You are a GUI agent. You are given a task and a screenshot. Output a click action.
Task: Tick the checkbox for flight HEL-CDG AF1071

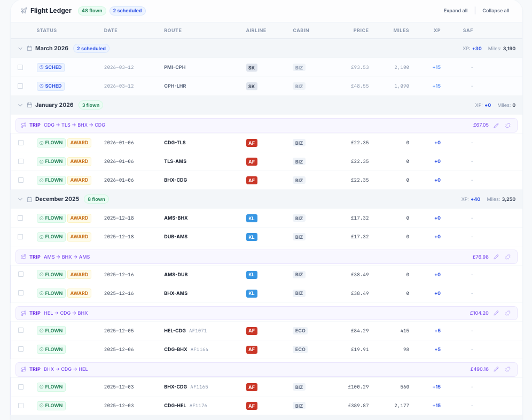(20, 330)
